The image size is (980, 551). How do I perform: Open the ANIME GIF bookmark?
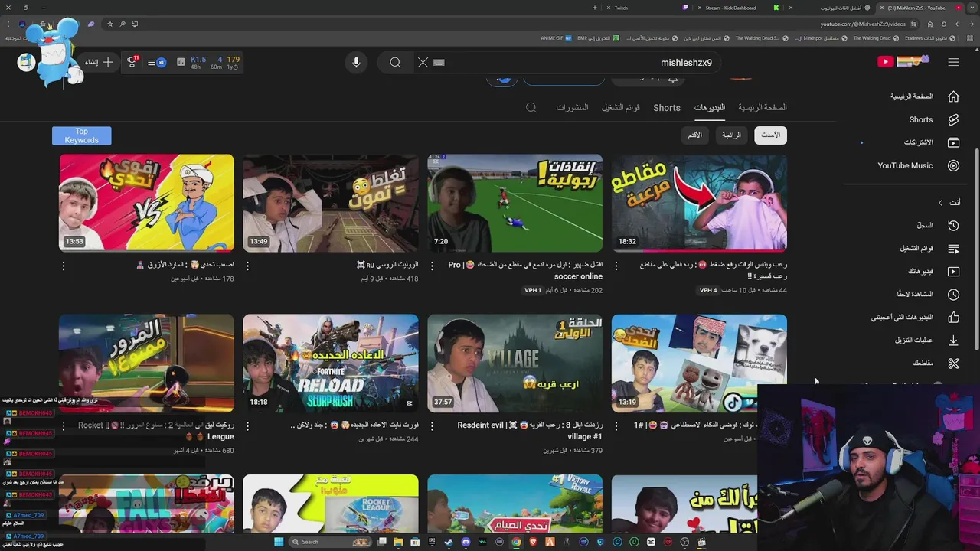pyautogui.click(x=557, y=38)
